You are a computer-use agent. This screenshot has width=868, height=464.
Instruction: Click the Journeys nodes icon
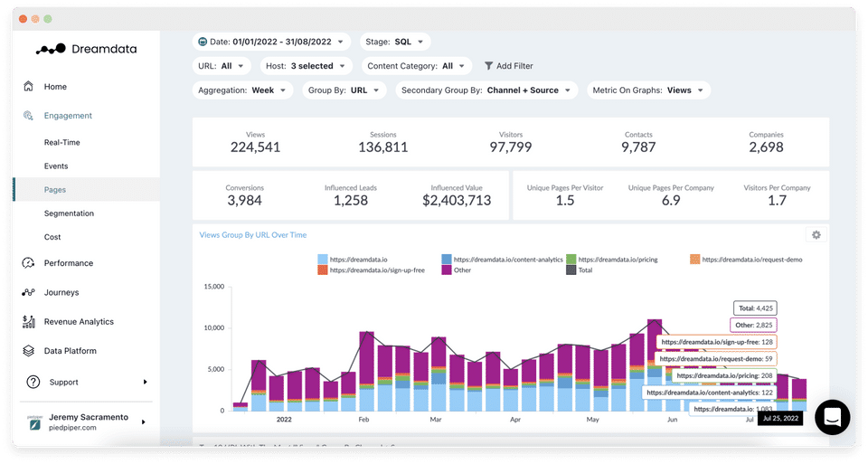[28, 292]
